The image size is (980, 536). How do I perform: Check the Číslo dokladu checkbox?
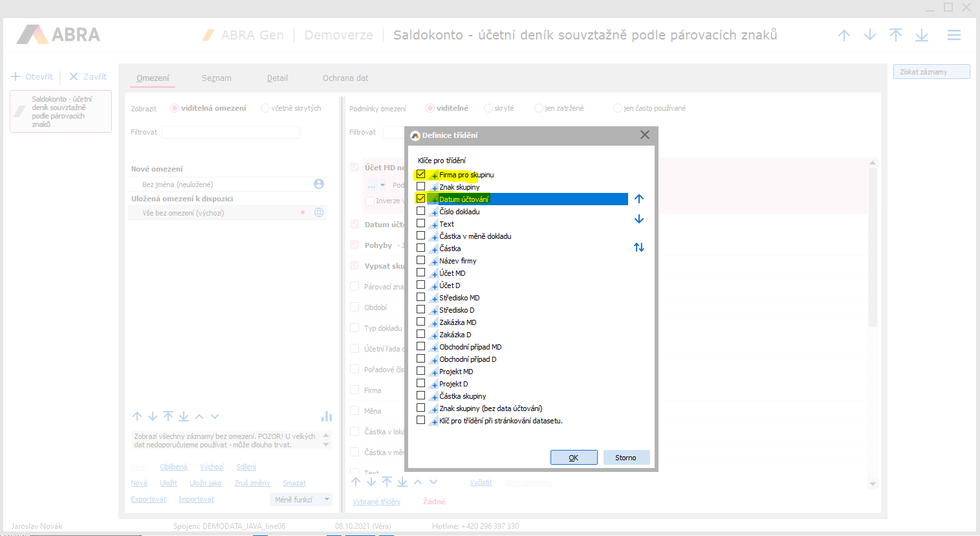[x=421, y=211]
